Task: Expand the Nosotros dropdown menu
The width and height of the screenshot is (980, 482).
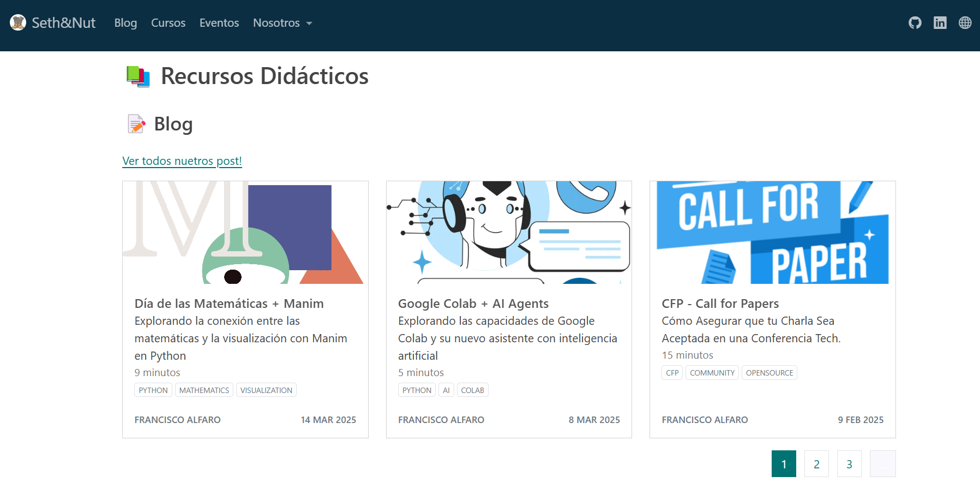Action: pos(282,23)
